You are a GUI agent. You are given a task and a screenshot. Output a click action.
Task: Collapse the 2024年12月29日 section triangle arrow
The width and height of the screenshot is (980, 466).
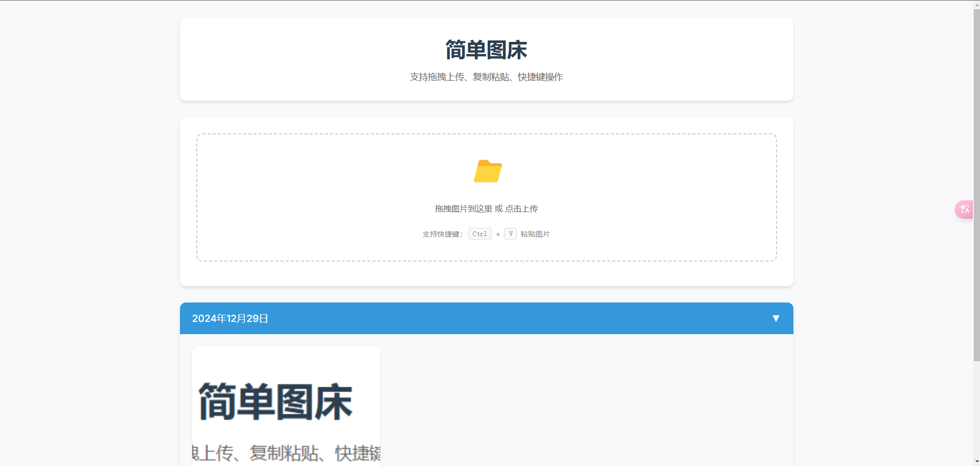[776, 318]
